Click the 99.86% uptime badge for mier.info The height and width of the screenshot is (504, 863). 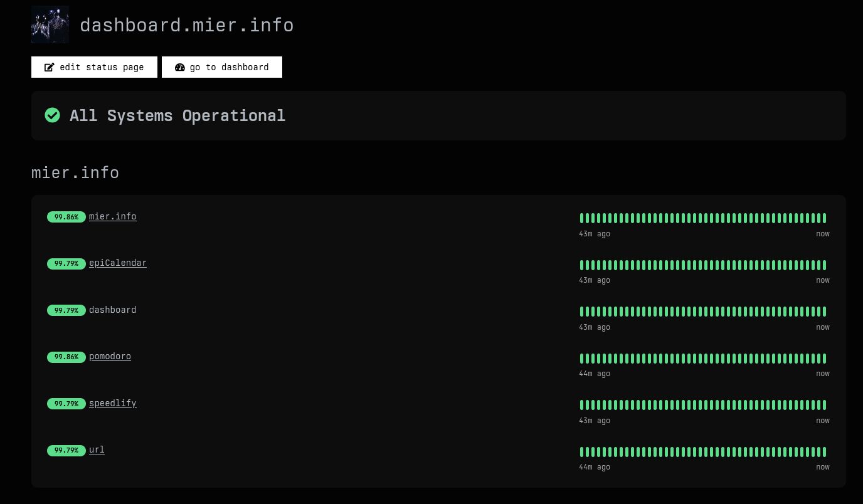66,217
